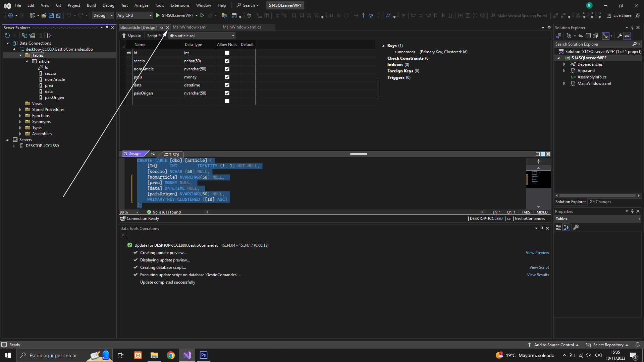The width and height of the screenshot is (644, 362).
Task: Uncheck Allow Nulls for the preu column
Action: 227,77
